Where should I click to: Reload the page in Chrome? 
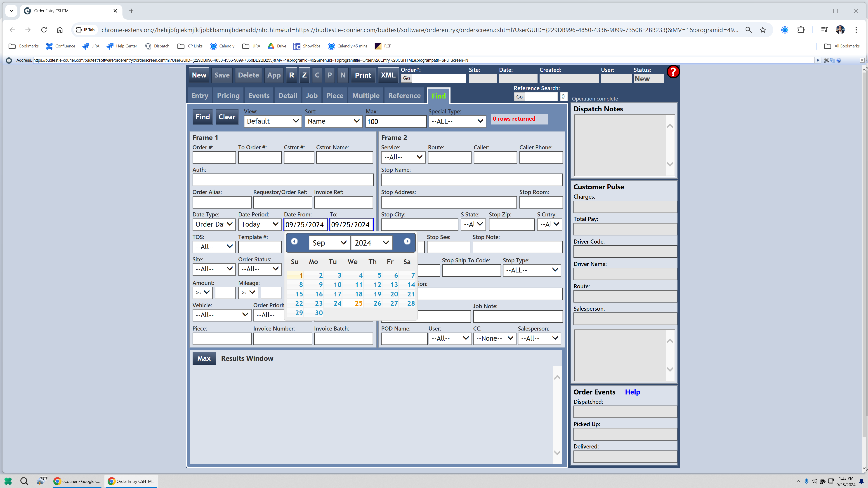coord(44,30)
